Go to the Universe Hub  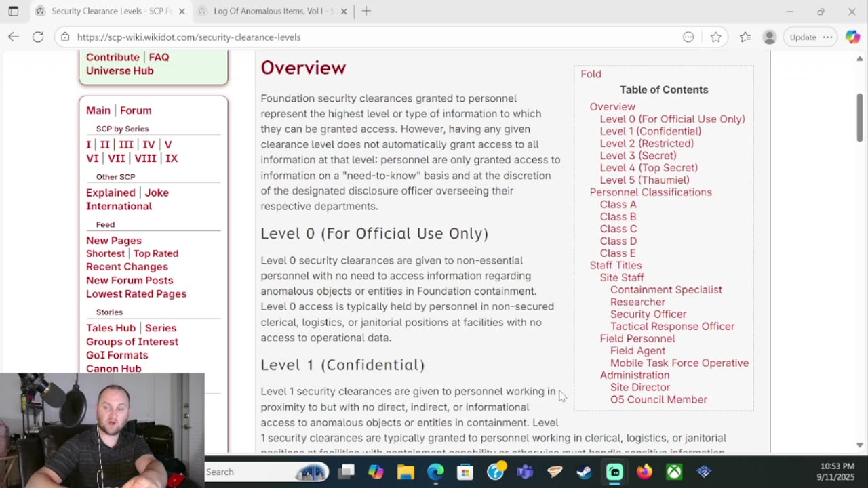120,70
